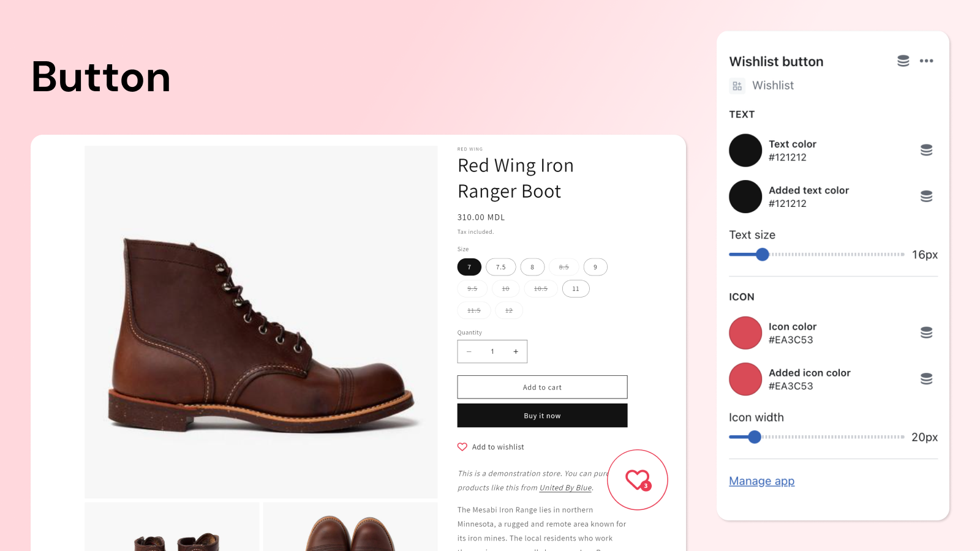Click the dynamic source icon beside Icon color
This screenshot has width=980, height=551.
[926, 332]
